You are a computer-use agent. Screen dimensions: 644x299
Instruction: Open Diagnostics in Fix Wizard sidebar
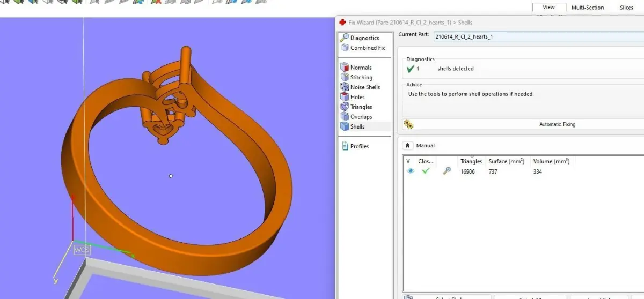[360, 38]
